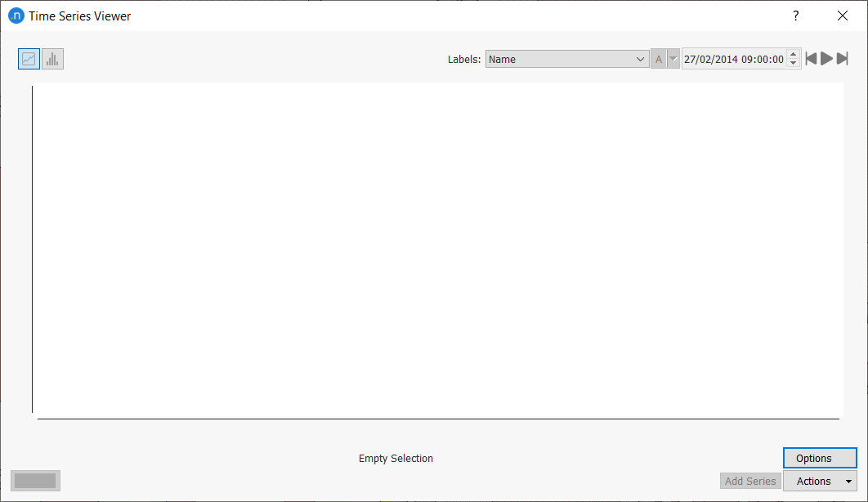Switch to line chart view
This screenshot has width=868, height=502.
coord(29,59)
